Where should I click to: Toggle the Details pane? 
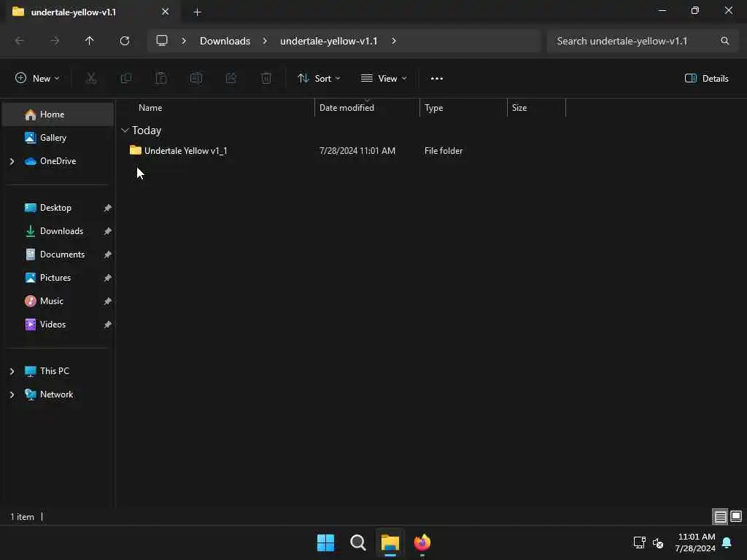pos(706,78)
